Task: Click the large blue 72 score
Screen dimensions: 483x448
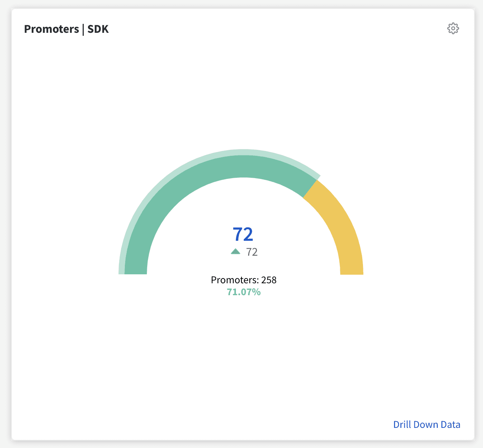Action: click(x=243, y=234)
